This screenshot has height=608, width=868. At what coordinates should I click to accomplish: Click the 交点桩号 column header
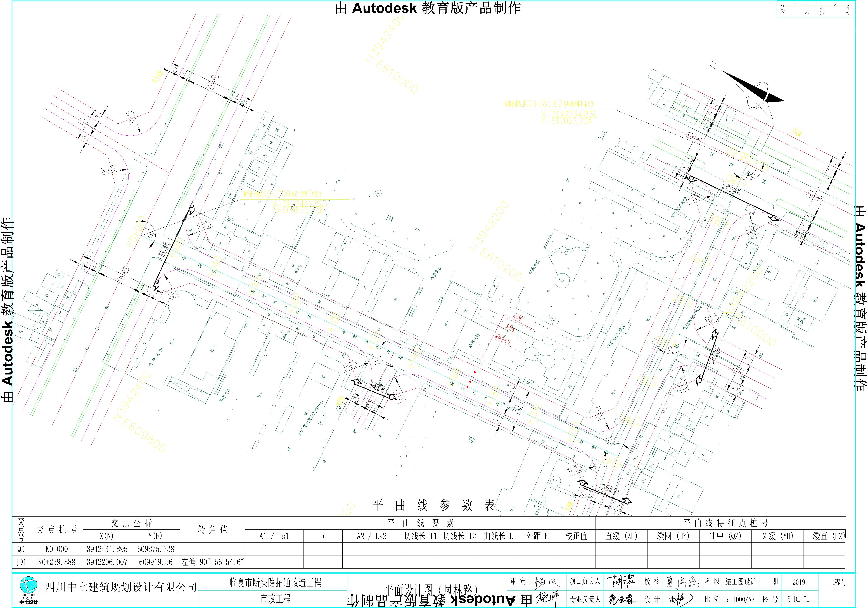tap(57, 529)
